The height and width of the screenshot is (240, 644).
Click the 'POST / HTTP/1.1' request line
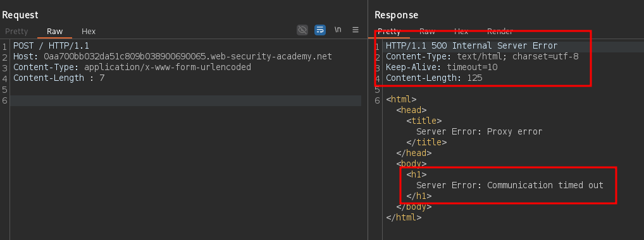51,45
